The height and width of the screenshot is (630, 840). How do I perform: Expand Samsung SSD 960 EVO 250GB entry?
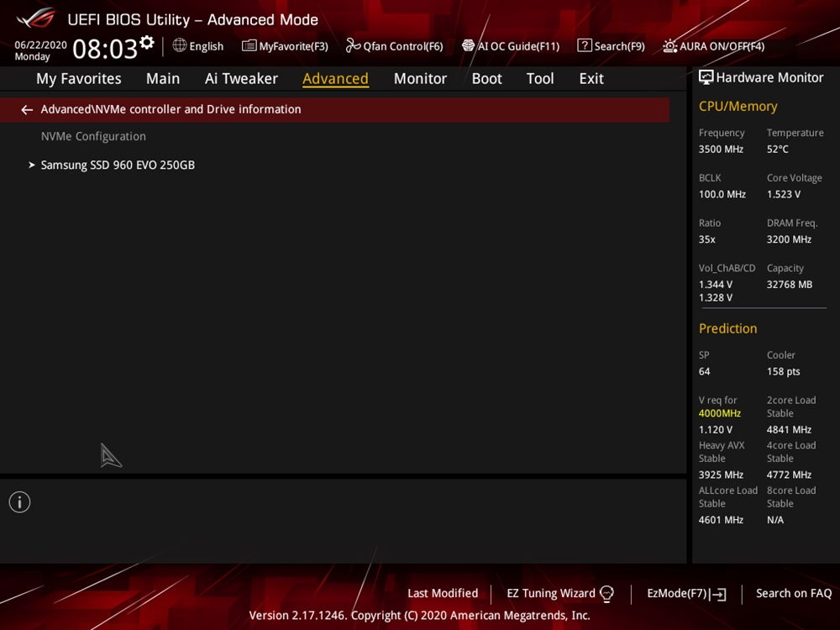click(118, 165)
